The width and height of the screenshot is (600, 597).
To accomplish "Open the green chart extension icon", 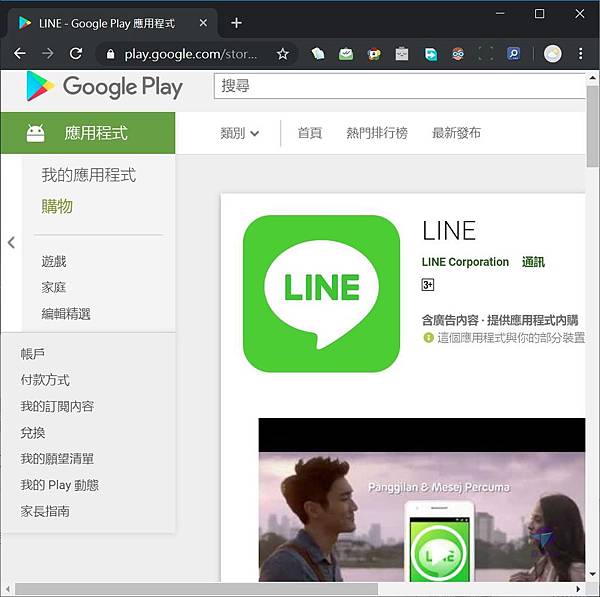I will [x=346, y=54].
